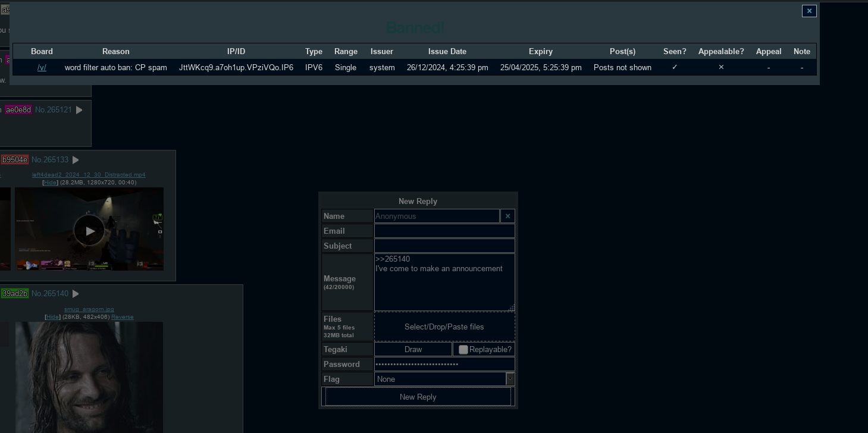Click the 'Single' range cell
868x433 pixels.
346,67
